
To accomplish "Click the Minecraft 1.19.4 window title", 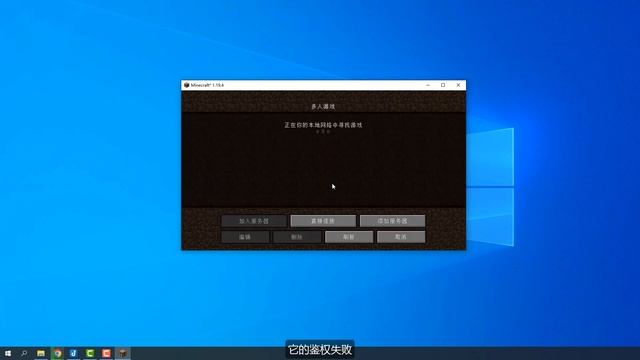I will (207, 85).
